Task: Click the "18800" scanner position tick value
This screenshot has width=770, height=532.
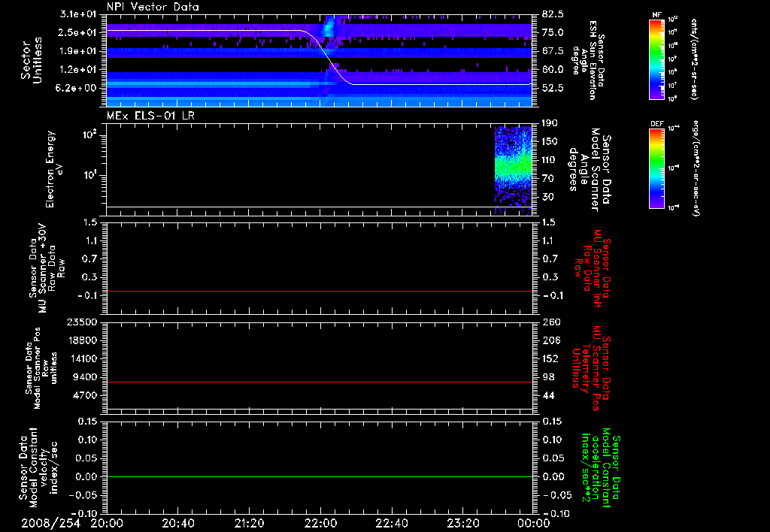Action: click(83, 340)
